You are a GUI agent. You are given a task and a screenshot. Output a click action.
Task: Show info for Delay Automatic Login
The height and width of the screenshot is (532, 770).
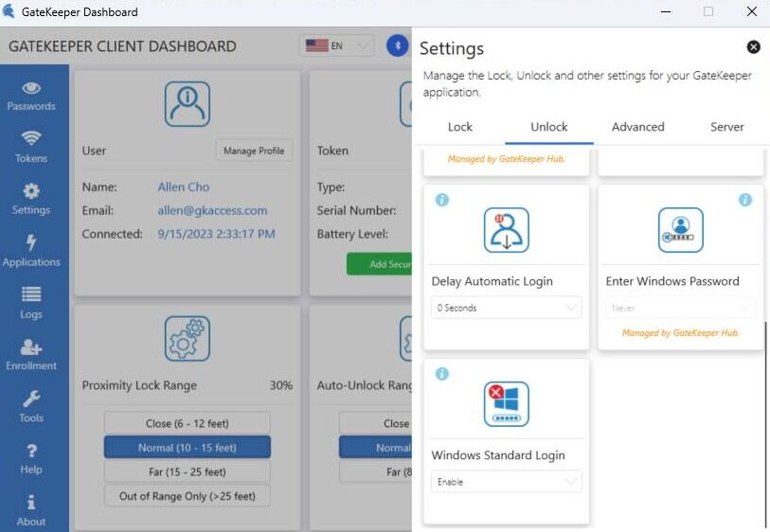tap(442, 200)
